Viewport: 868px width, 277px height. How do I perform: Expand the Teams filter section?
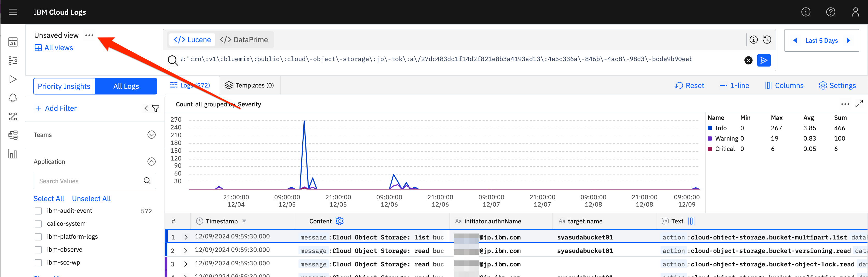pyautogui.click(x=152, y=135)
